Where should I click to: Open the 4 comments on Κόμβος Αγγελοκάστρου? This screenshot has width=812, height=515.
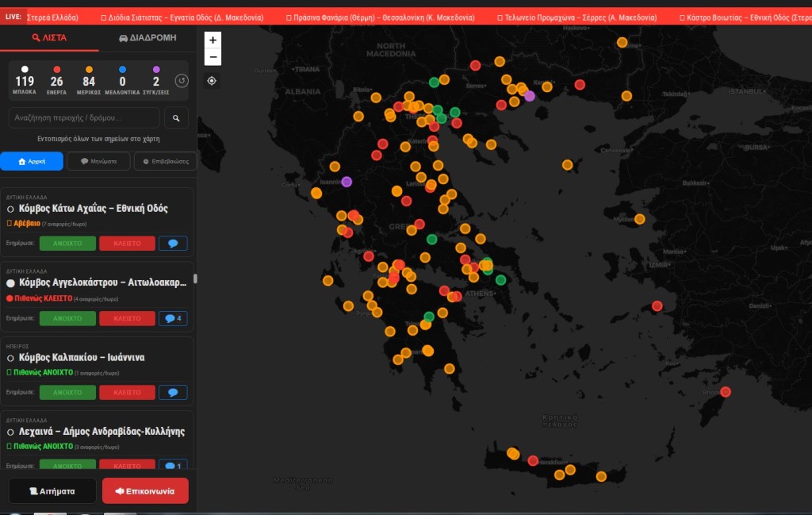tap(173, 318)
